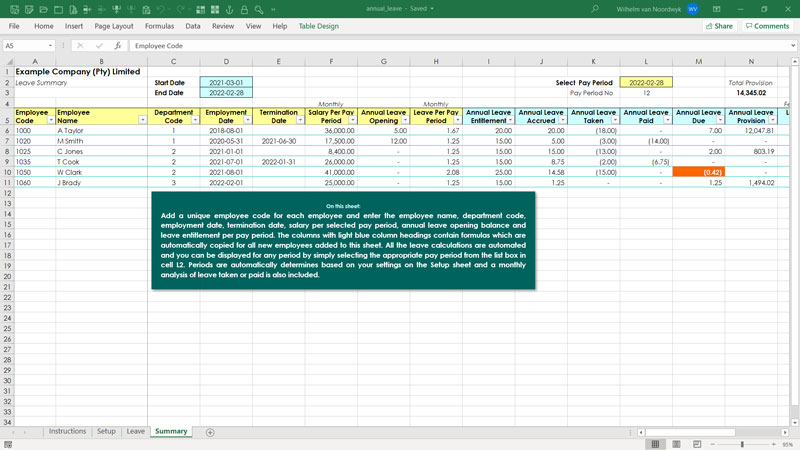Click the horizontal scrollbar thumb
The width and height of the screenshot is (800, 450).
point(690,432)
